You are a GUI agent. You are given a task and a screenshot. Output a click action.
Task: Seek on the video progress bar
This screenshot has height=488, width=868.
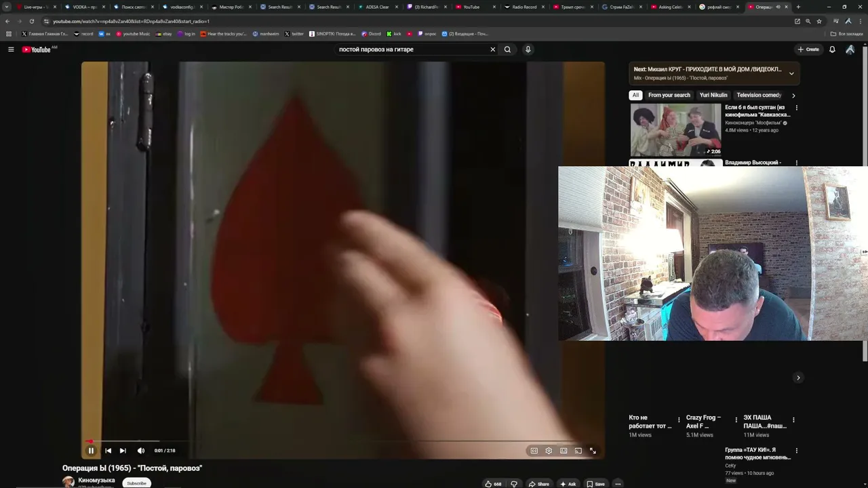point(342,441)
